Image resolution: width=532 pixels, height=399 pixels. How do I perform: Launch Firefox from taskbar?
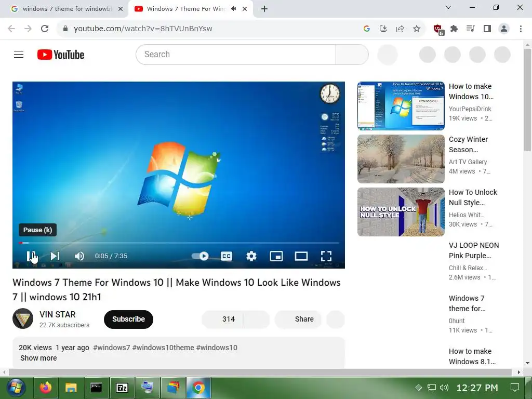pyautogui.click(x=46, y=388)
